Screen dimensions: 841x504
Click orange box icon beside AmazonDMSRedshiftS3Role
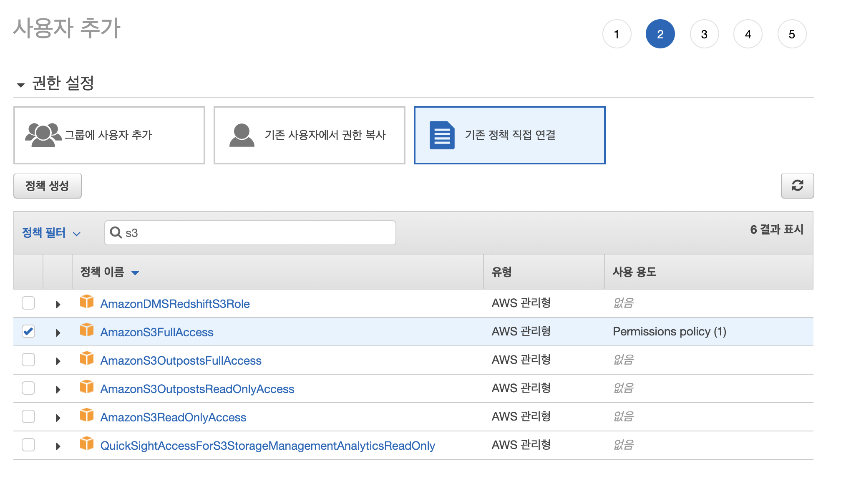click(x=87, y=302)
